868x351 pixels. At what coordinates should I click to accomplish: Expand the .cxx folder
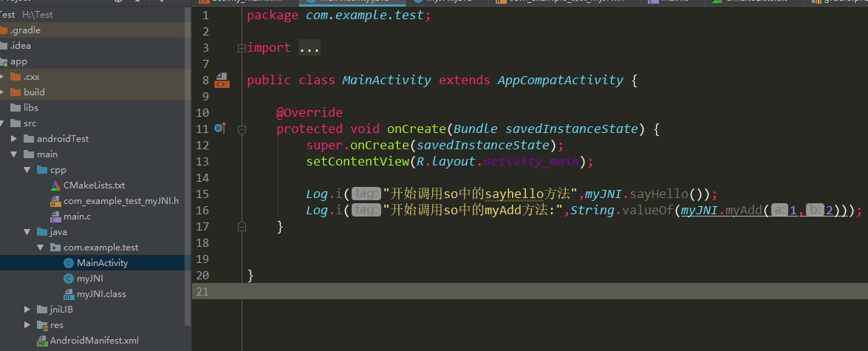coord(2,77)
